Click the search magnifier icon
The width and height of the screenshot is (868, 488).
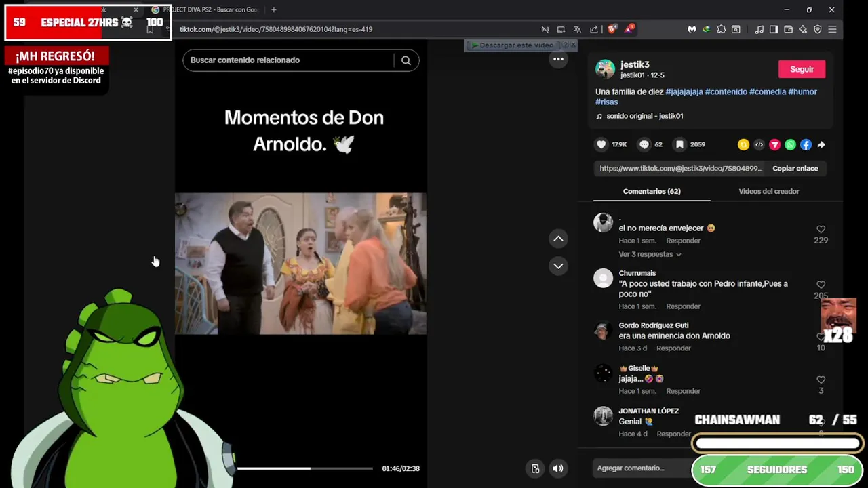tap(406, 60)
